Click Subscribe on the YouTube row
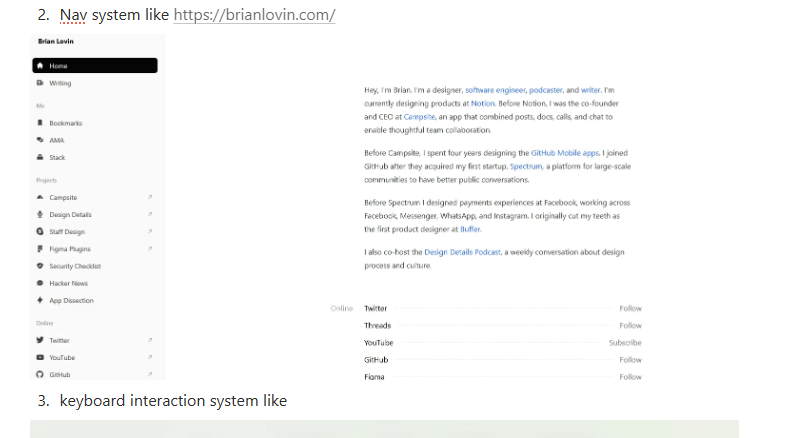Image resolution: width=785 pixels, height=438 pixels. click(625, 343)
